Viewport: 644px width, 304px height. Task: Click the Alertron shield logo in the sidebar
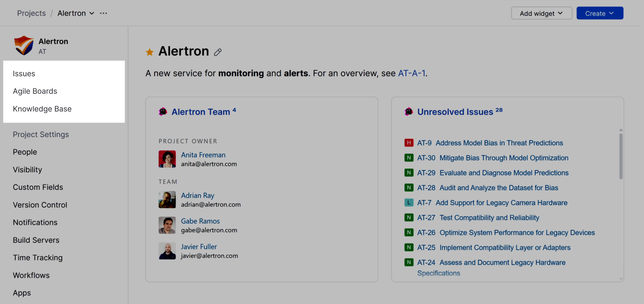24,45
